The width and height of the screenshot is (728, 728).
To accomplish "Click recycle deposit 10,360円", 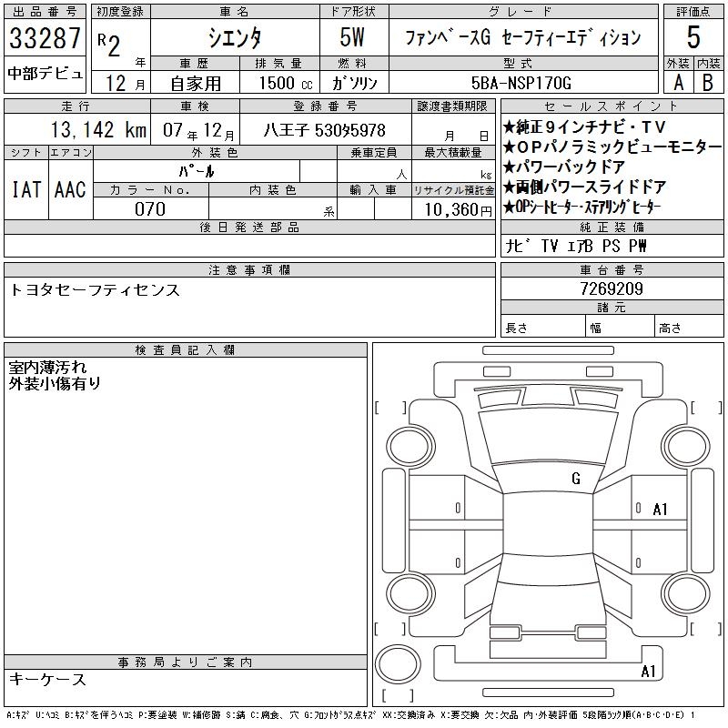I will tap(458, 210).
